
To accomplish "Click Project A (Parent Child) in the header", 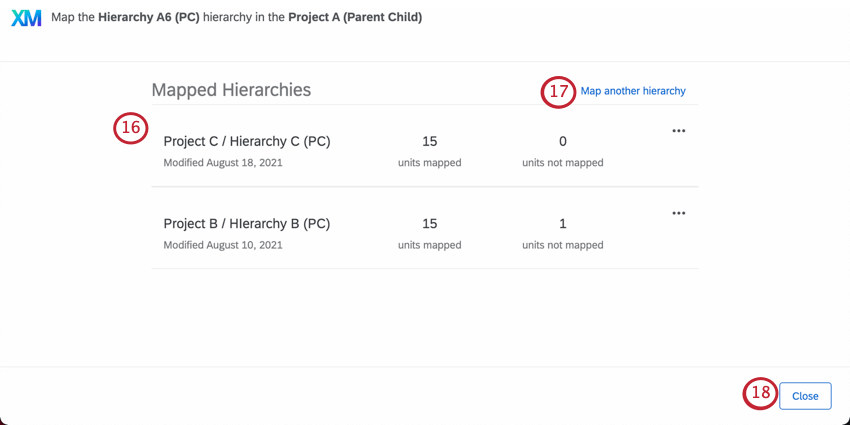I will [355, 18].
